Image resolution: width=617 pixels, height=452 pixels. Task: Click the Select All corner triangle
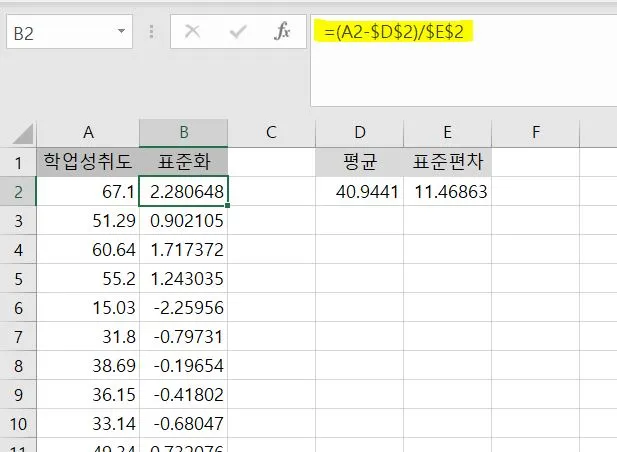(23, 134)
